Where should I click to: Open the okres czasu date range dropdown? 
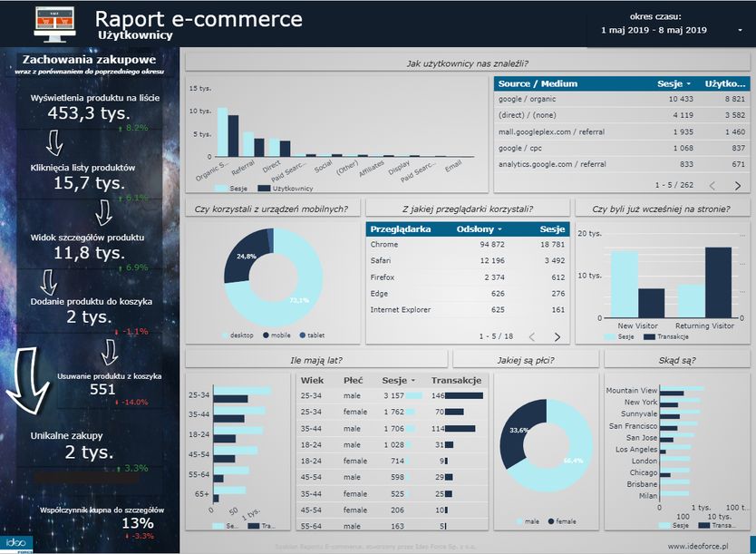coord(740,30)
